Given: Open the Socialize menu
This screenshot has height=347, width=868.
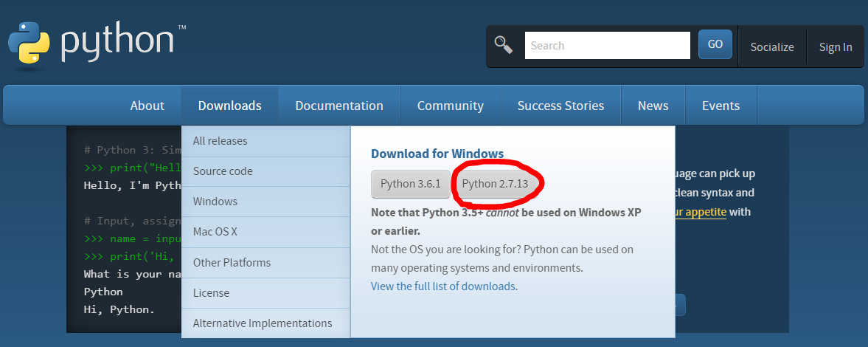Looking at the screenshot, I should click(771, 47).
